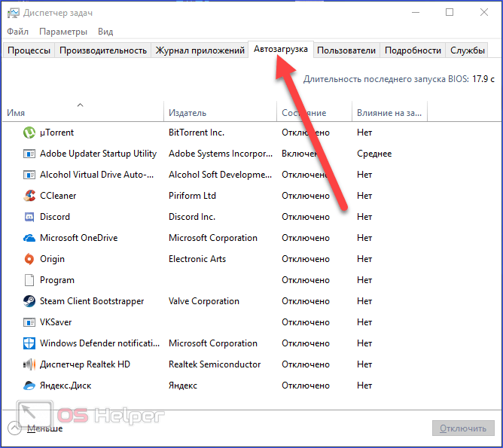Select the Alcohol Virtual Drive Auto entry
The image size is (503, 448).
[x=96, y=175]
